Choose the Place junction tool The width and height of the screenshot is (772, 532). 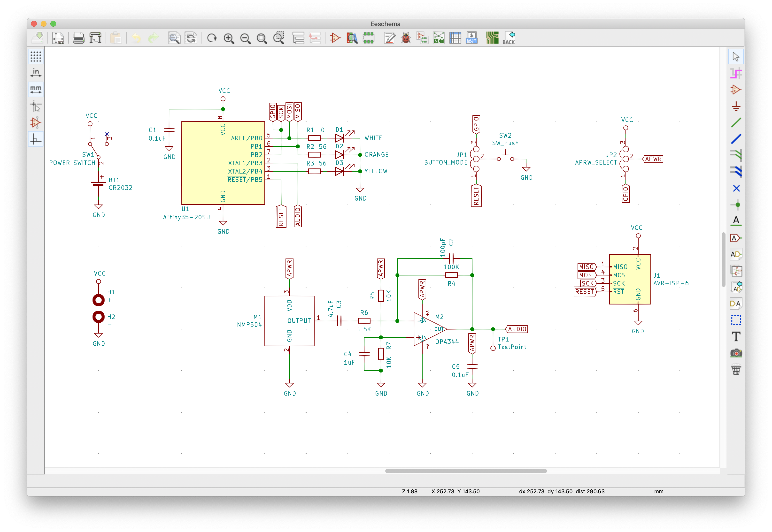point(736,205)
